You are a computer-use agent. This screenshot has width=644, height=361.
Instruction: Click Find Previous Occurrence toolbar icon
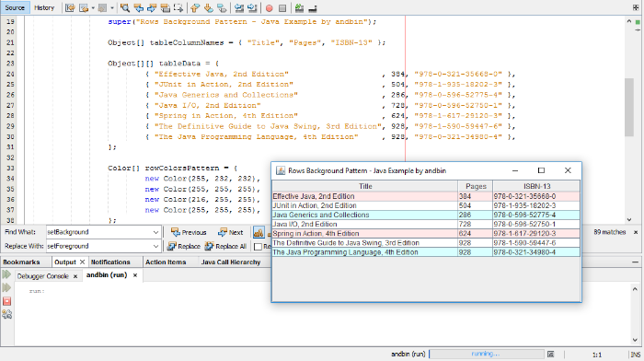[138, 7]
